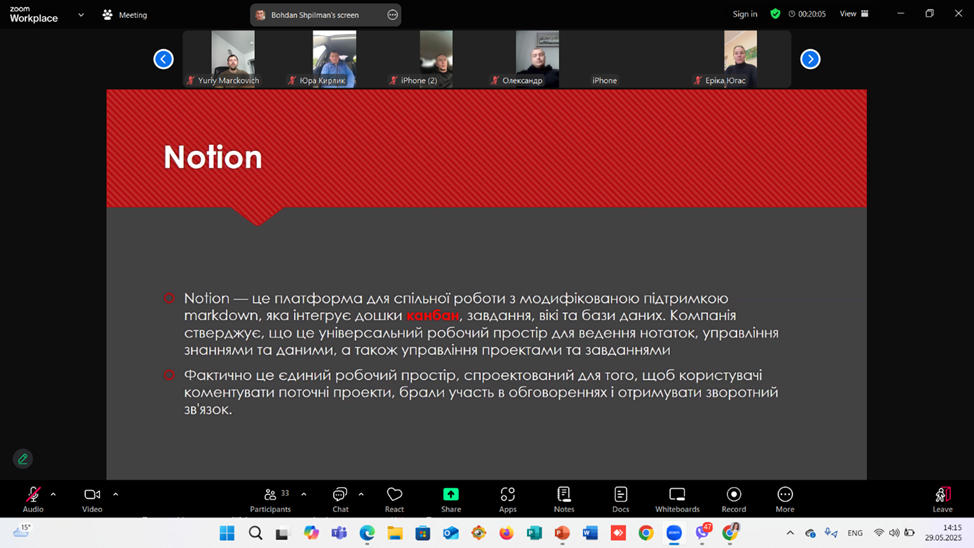Image resolution: width=974 pixels, height=548 pixels.
Task: Open Outlook from the taskbar
Action: [x=451, y=533]
